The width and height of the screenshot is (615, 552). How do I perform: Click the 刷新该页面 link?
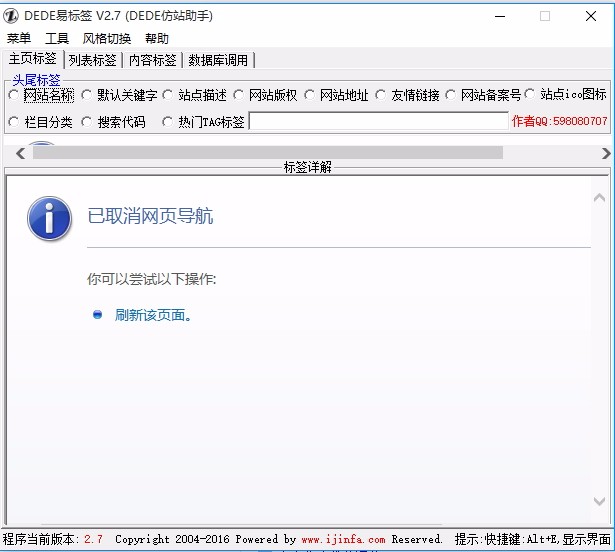pyautogui.click(x=153, y=315)
